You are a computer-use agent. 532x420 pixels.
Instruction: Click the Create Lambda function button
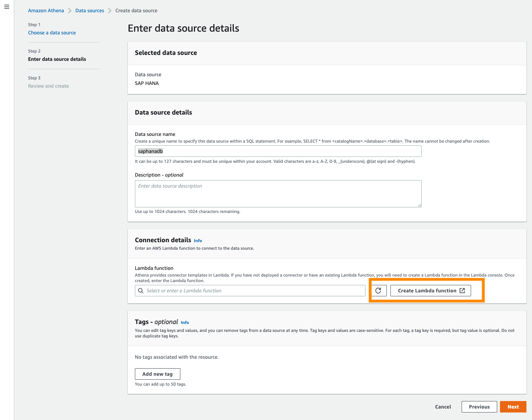coord(431,291)
